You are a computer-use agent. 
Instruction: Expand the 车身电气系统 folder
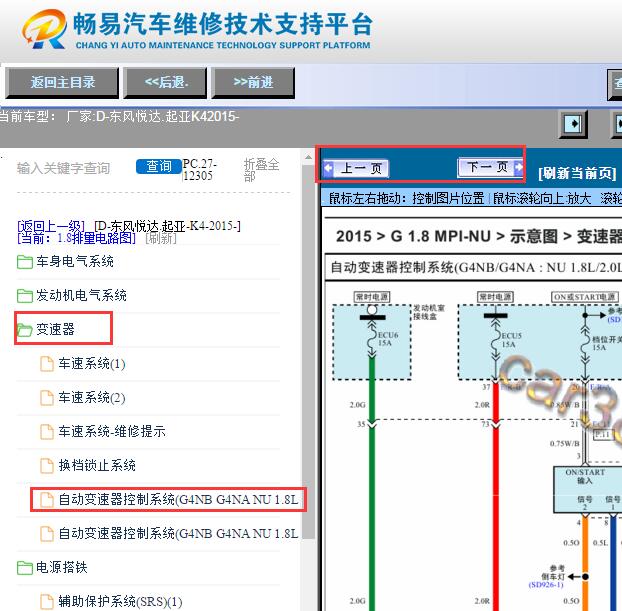[75, 261]
